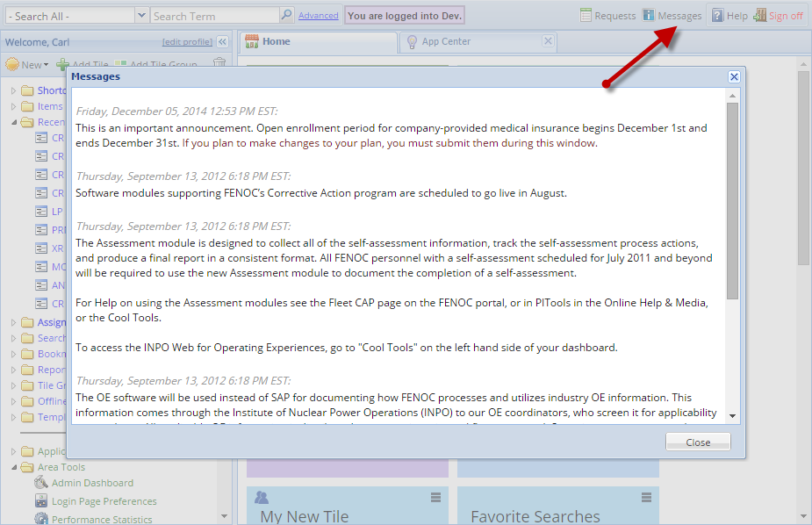This screenshot has height=525, width=812.
Task: Close the Messages dialog with X
Action: coord(734,76)
